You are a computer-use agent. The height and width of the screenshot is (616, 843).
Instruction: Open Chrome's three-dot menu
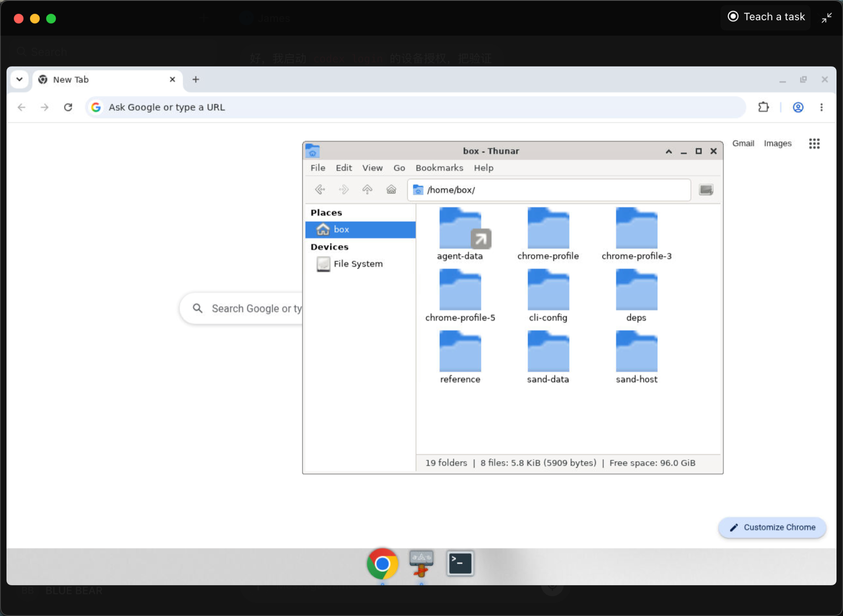click(821, 107)
